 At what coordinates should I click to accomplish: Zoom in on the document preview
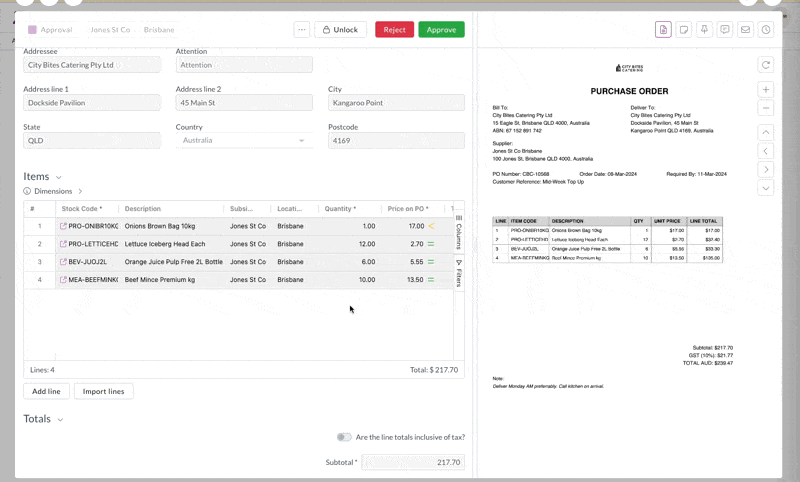(x=766, y=90)
